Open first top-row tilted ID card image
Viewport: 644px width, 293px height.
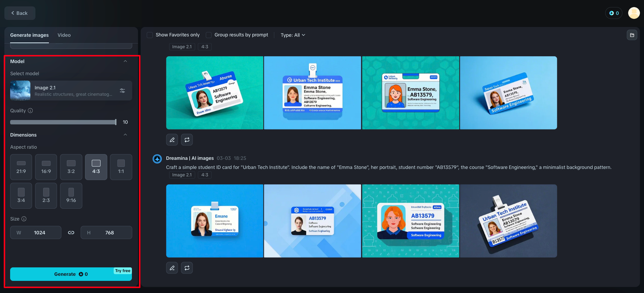click(215, 93)
